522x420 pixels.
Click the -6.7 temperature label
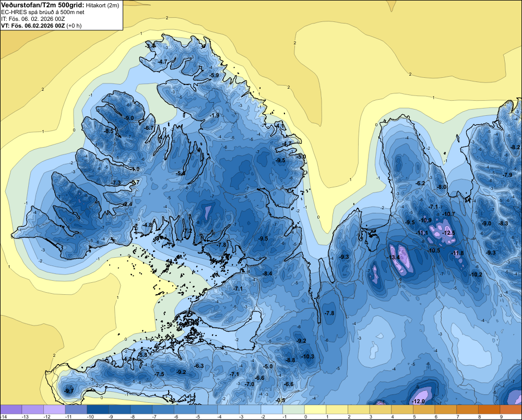[149, 128]
